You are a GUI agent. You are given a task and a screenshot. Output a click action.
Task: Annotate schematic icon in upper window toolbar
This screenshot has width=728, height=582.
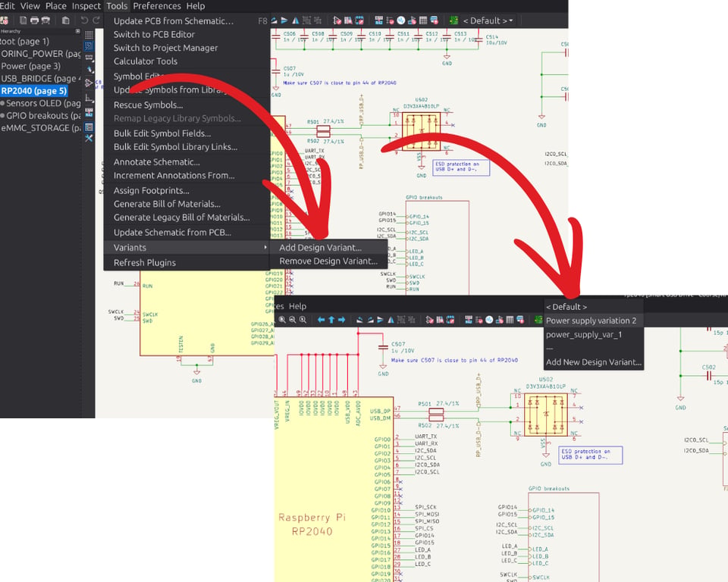coord(379,20)
